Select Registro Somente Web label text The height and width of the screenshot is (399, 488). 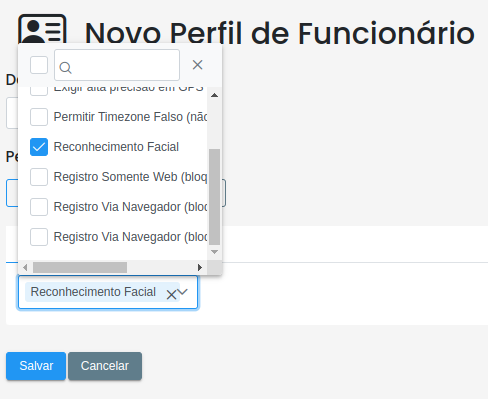(x=130, y=177)
